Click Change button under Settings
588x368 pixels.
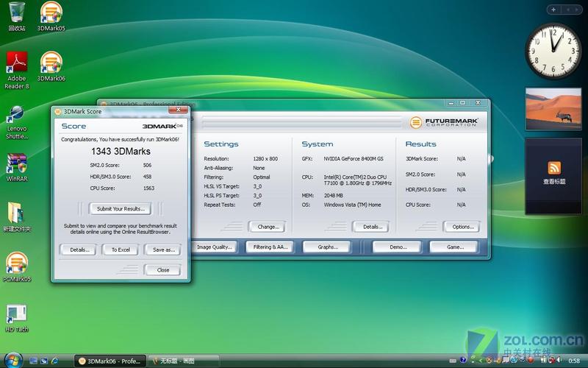(267, 227)
